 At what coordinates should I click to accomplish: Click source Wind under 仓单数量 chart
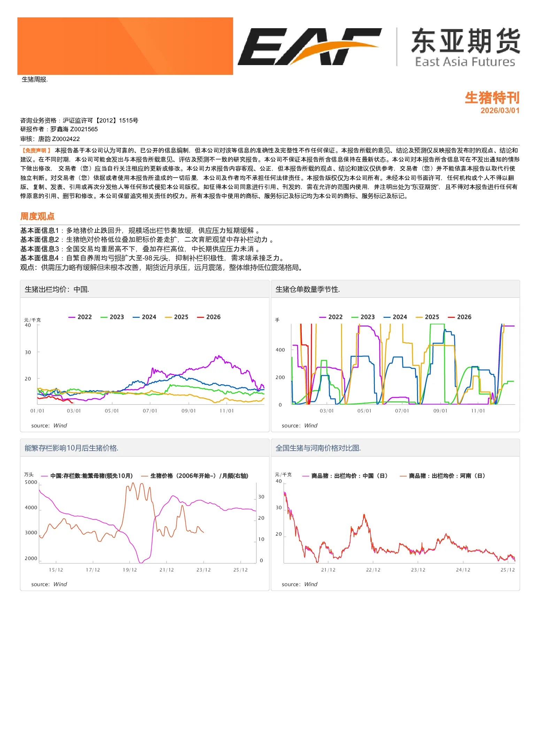[x=300, y=425]
